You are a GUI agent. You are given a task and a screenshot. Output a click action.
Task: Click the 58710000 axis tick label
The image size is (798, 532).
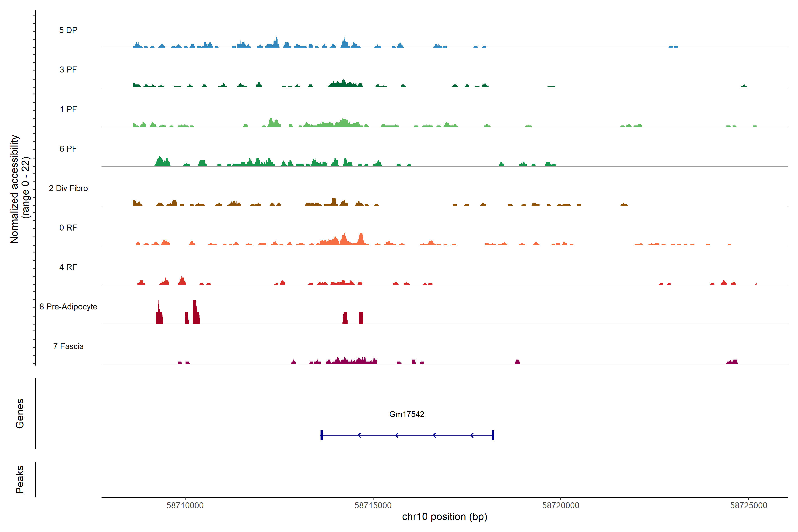point(185,505)
